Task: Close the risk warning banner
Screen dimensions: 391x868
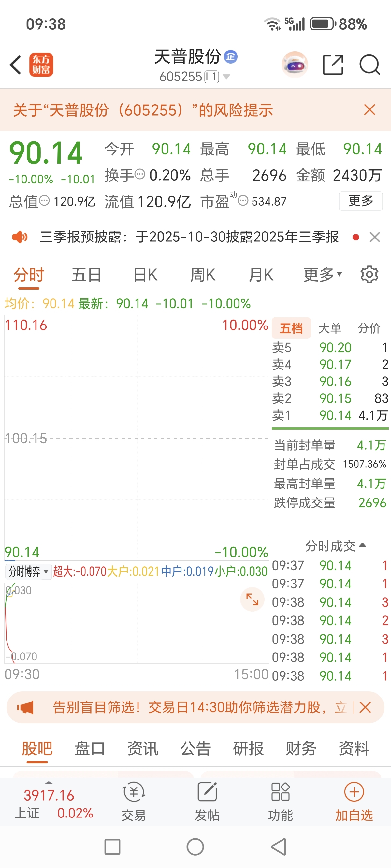Action: point(370,110)
